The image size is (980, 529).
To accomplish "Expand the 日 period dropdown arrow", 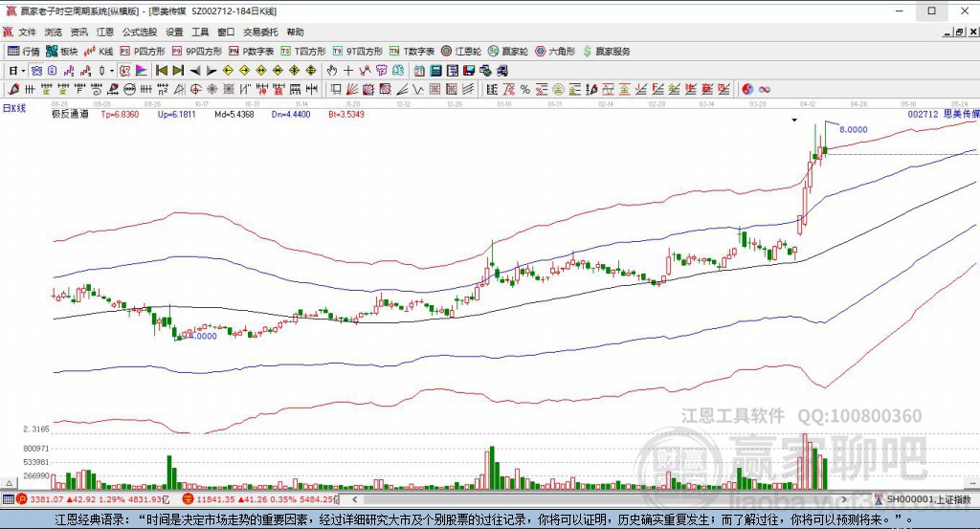I will 23,71.
